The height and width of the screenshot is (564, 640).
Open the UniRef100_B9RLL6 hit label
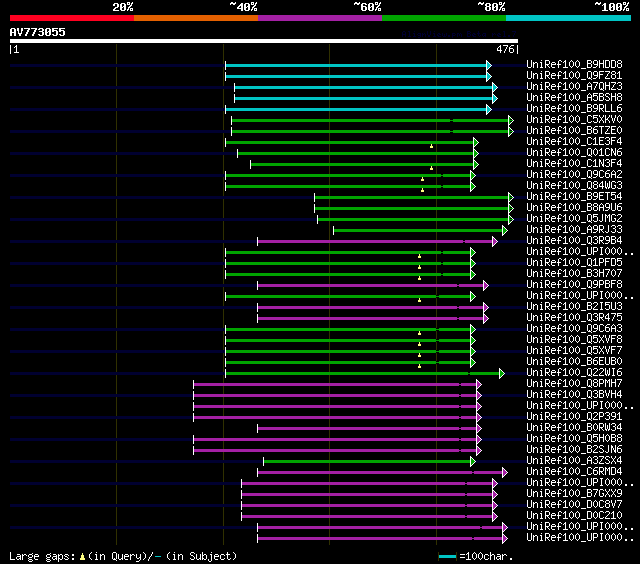coord(574,109)
